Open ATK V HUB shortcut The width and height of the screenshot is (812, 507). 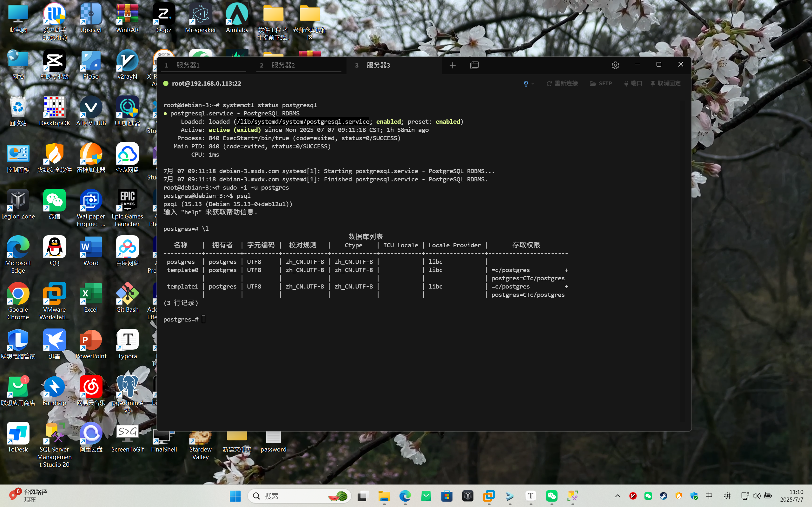point(91,112)
